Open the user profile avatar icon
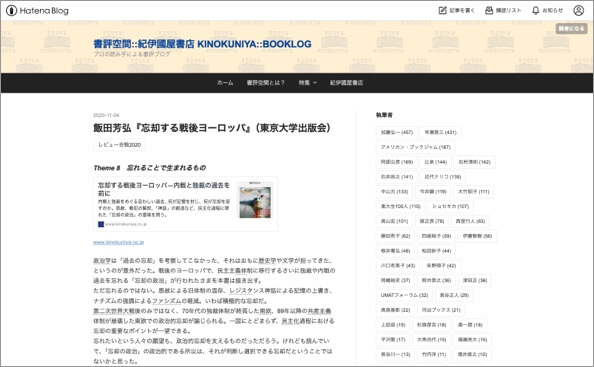This screenshot has width=594, height=367. coord(578,10)
